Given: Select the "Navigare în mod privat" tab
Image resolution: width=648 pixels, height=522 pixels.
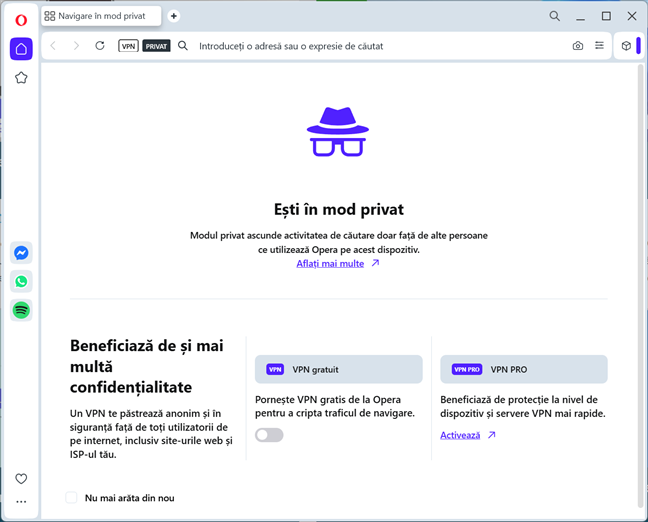Looking at the screenshot, I should pyautogui.click(x=102, y=16).
